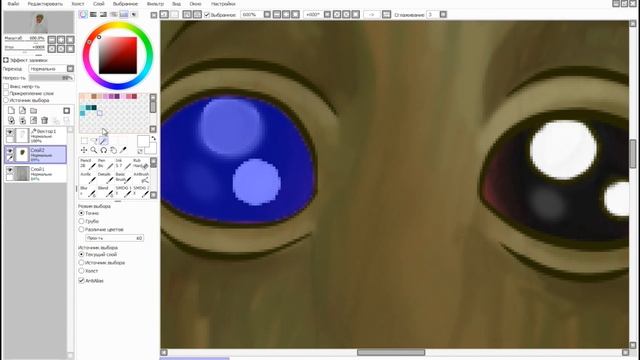Image resolution: width=640 pixels, height=360 pixels.
Task: Expand the Эффект заливки section
Action: click(x=6, y=60)
